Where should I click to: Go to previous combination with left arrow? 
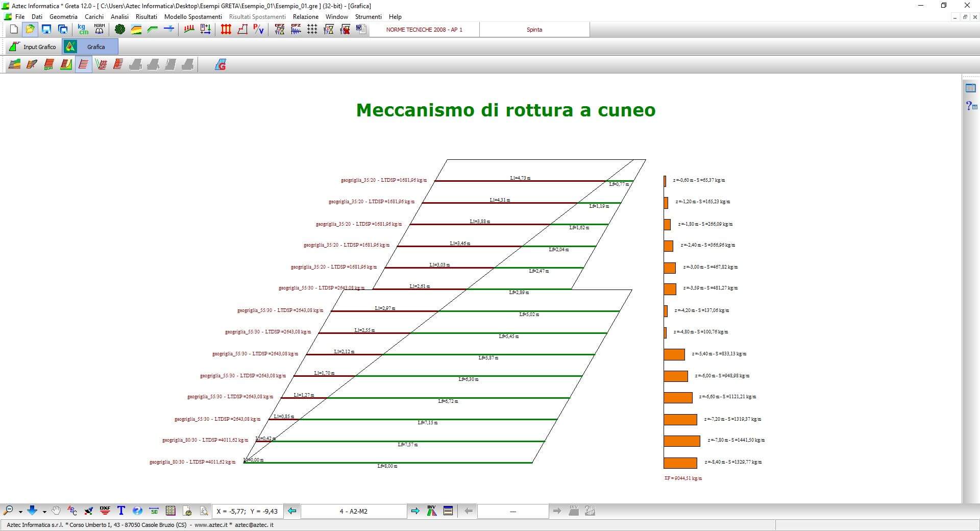point(292,511)
